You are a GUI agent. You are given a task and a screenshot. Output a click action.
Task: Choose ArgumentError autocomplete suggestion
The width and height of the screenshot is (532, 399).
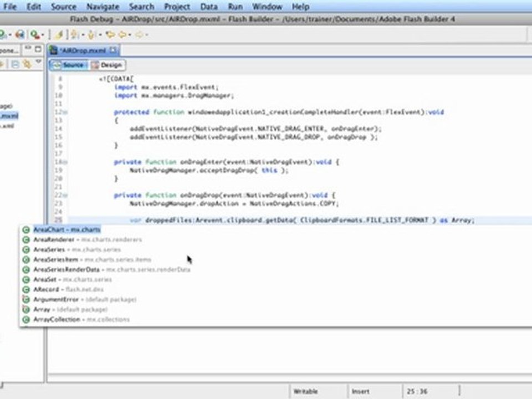click(85, 300)
